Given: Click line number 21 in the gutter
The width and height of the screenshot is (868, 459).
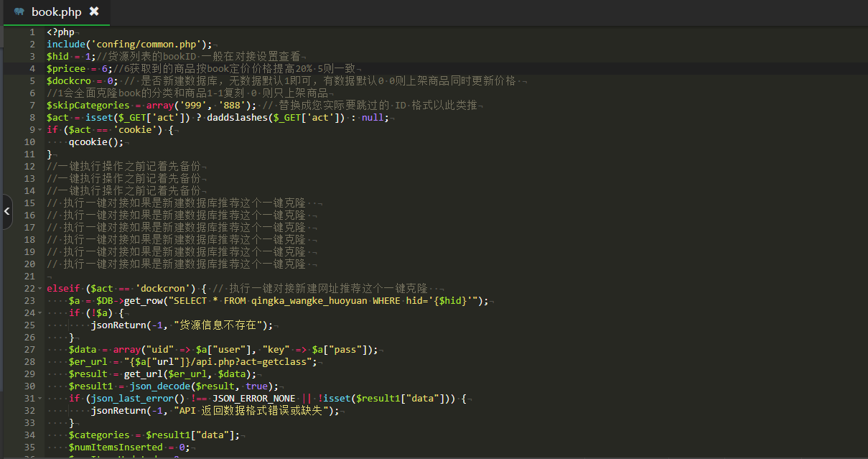Looking at the screenshot, I should click(x=29, y=276).
